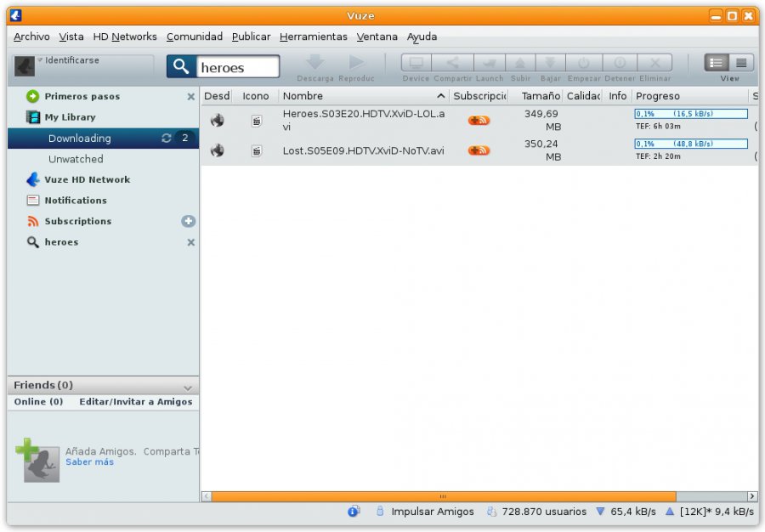Click the Launch toolbar icon
Viewport: 765px width, 532px height.
coord(489,63)
